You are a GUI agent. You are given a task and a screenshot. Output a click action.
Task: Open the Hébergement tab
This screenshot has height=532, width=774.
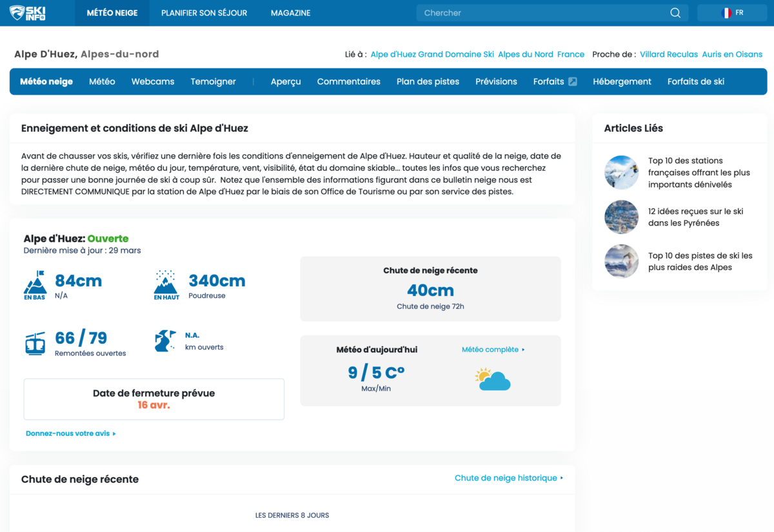coord(622,82)
